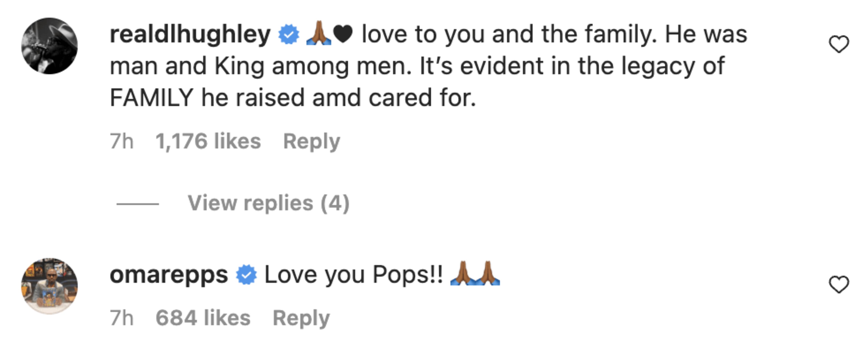Screen dimensions: 868x342
Task: Reply to omarepps' comment
Action: (x=301, y=318)
